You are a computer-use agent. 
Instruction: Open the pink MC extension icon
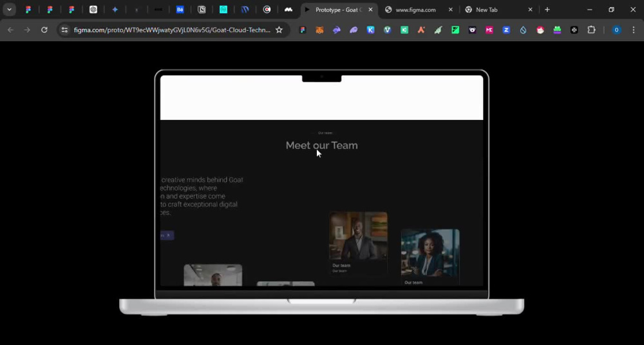(x=489, y=30)
